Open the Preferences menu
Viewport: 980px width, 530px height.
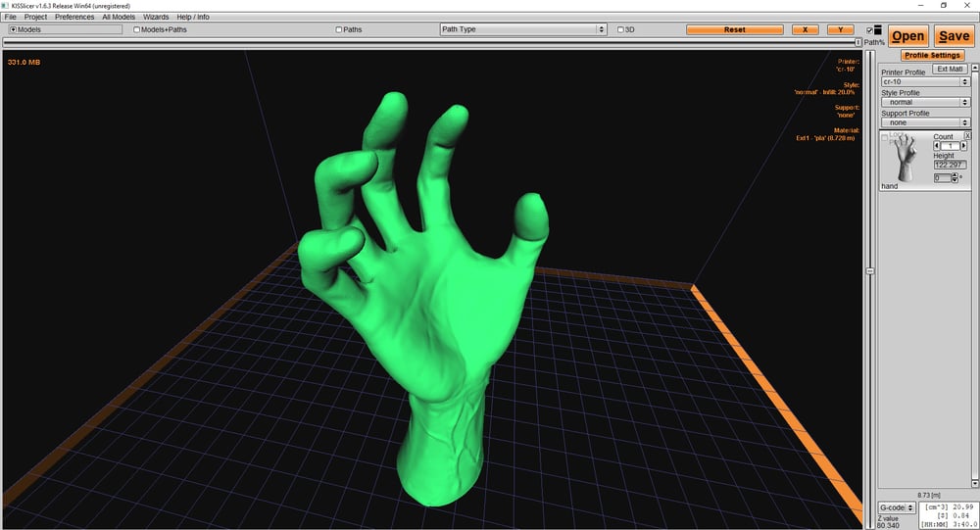[x=74, y=17]
